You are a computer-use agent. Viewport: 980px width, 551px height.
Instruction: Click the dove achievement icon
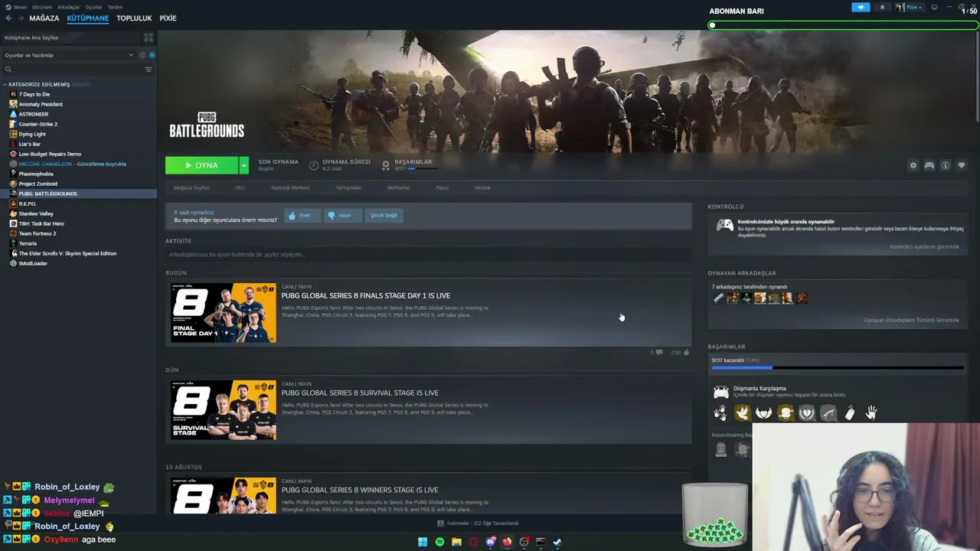pyautogui.click(x=742, y=413)
